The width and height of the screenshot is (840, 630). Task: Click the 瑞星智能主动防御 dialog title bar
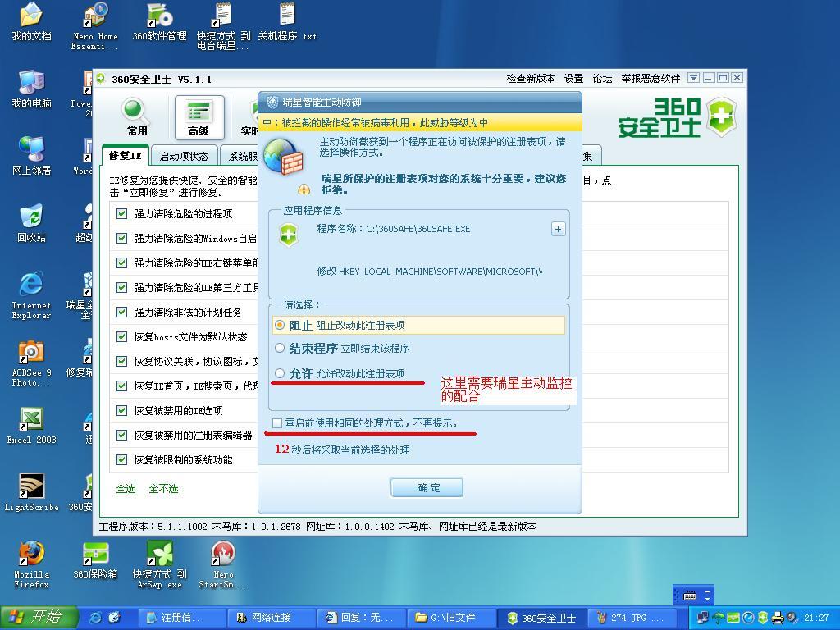(x=420, y=103)
